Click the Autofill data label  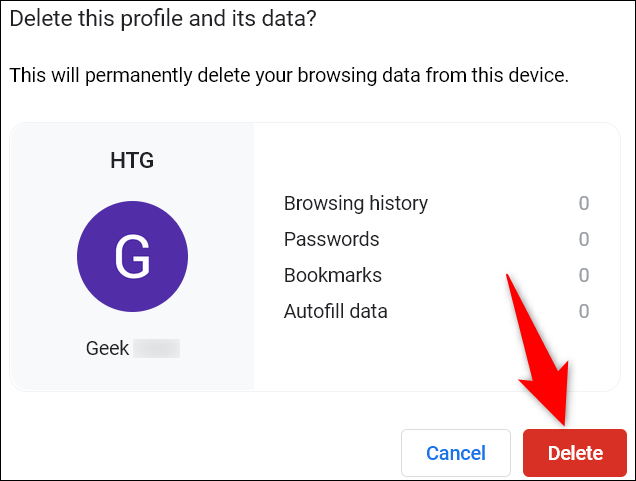335,311
